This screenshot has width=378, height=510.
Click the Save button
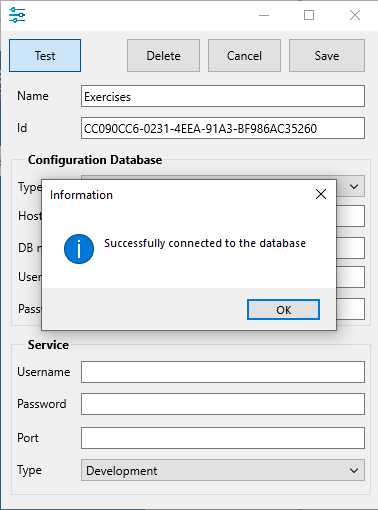[327, 56]
